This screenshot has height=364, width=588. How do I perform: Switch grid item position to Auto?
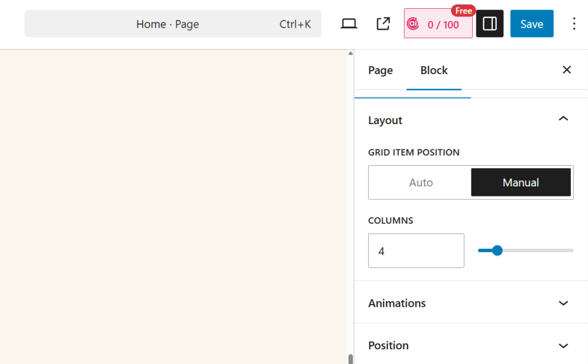click(x=420, y=182)
